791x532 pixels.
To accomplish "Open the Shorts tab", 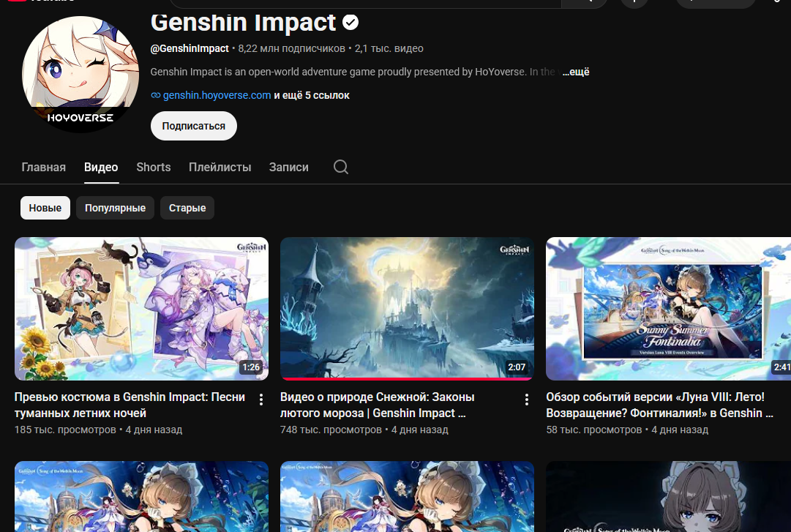I will (154, 167).
